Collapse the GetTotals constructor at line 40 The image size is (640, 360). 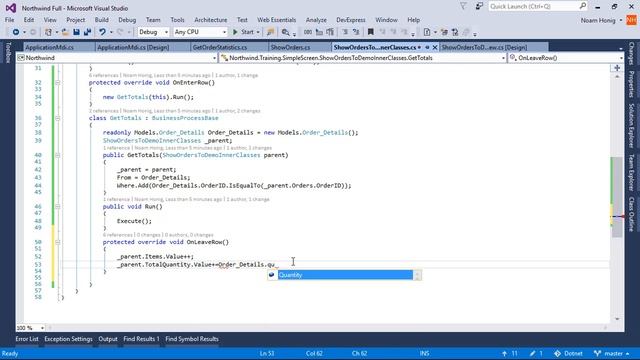58,155
